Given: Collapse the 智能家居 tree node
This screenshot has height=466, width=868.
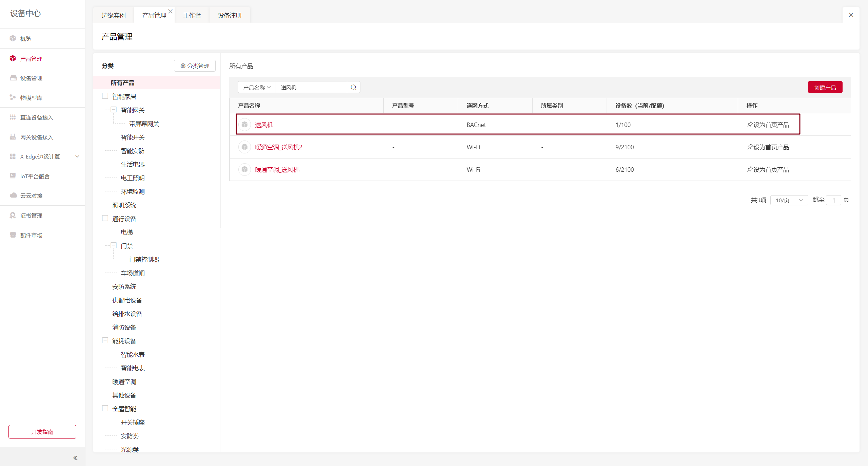Looking at the screenshot, I should tap(105, 96).
